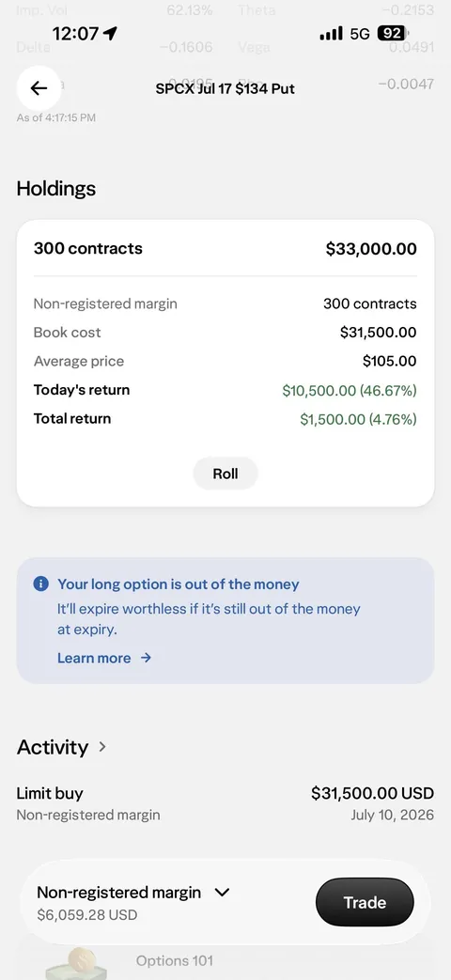
Task: Expand the Activity section chevron
Action: pyautogui.click(x=102, y=746)
